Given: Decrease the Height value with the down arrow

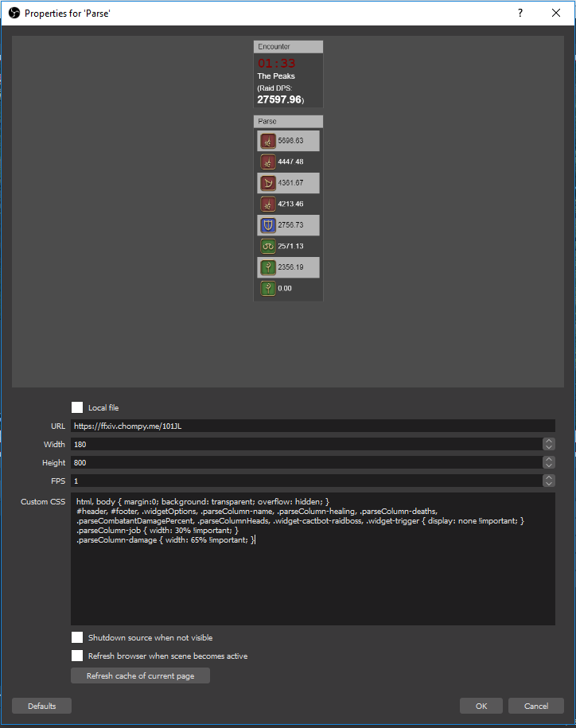Looking at the screenshot, I should [x=548, y=465].
